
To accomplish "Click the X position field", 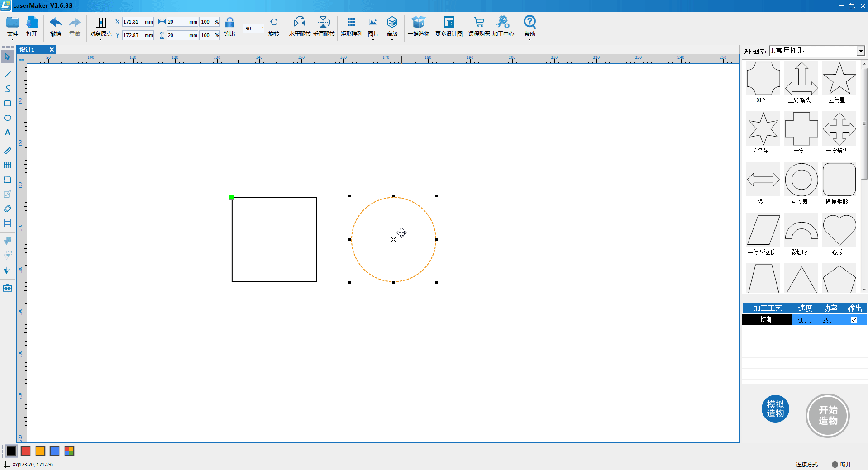I will 138,22.
